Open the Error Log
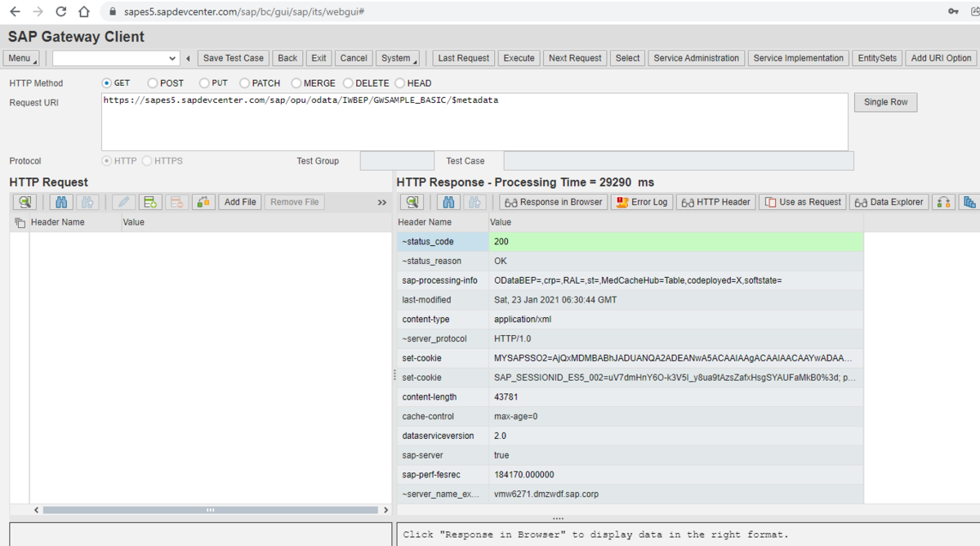980x546 pixels. [642, 202]
